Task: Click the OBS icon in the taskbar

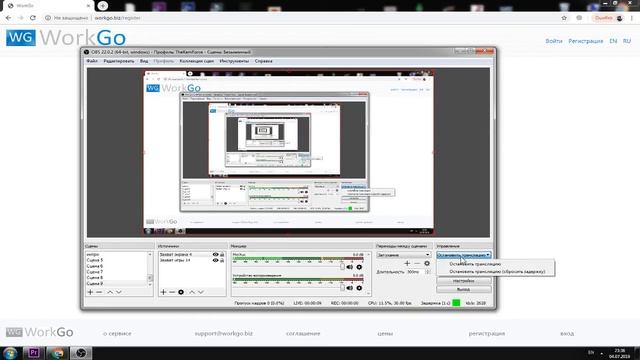Action: [81, 353]
